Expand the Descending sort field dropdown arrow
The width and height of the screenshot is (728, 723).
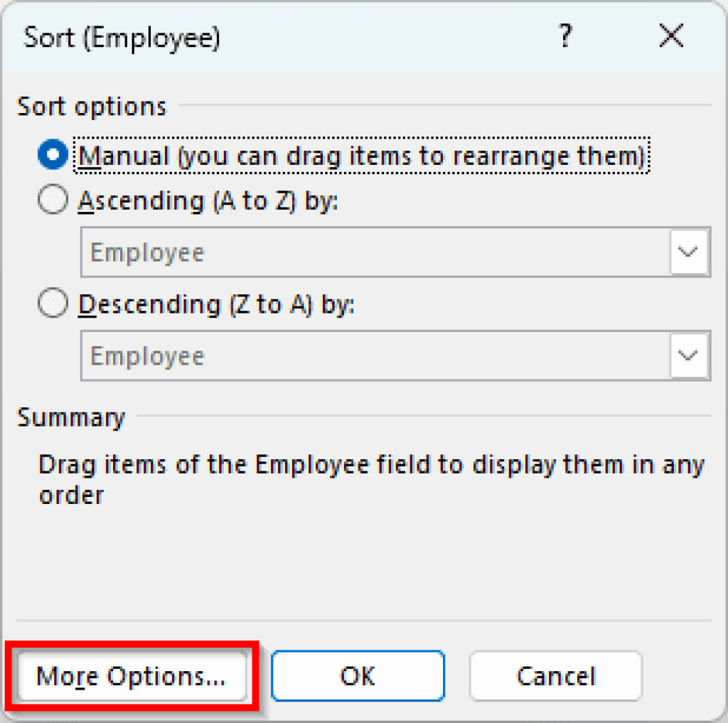[x=687, y=355]
